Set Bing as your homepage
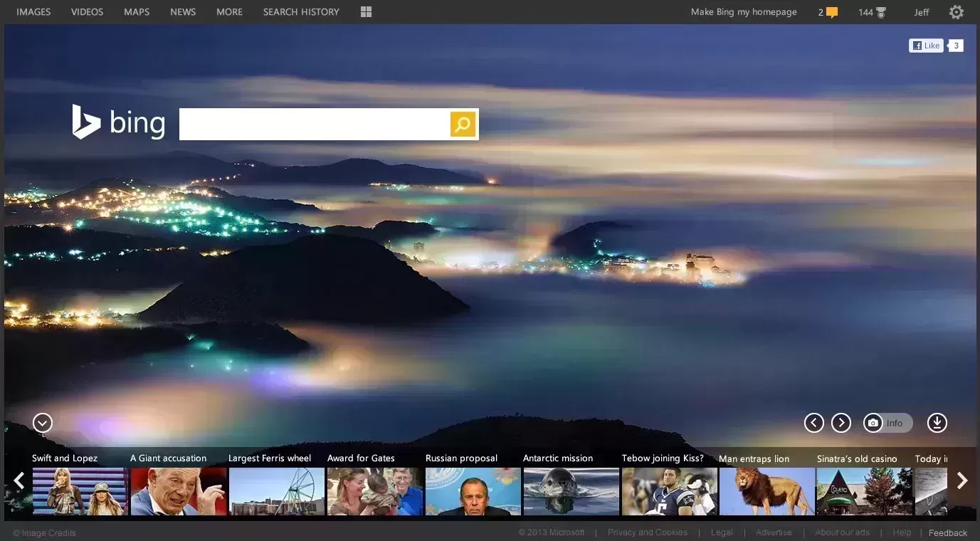This screenshot has width=980, height=541. (x=743, y=11)
